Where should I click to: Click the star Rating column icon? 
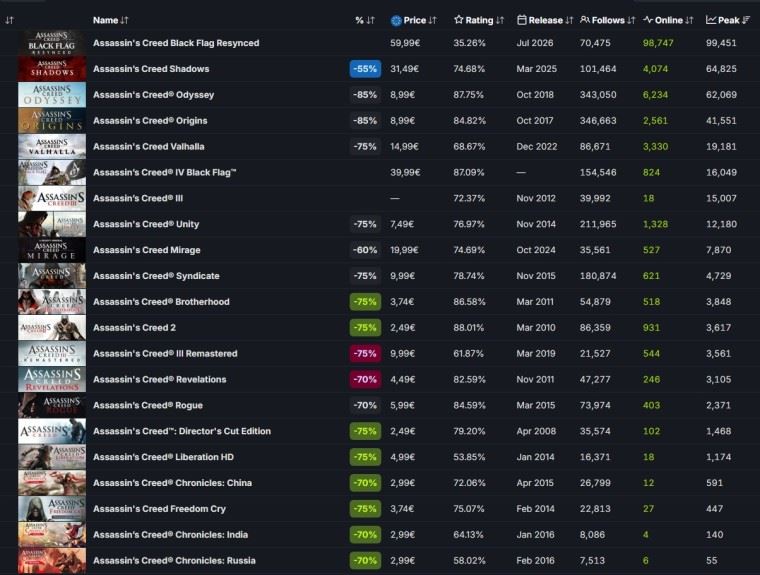(x=459, y=20)
